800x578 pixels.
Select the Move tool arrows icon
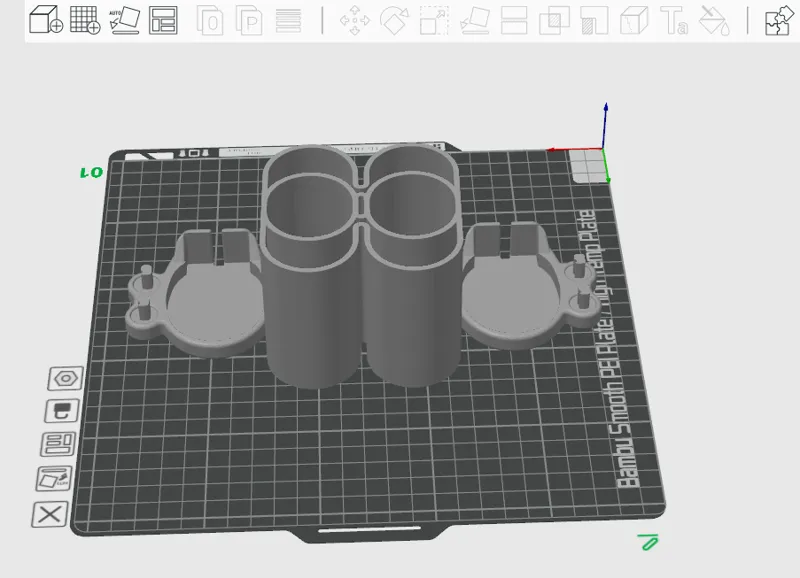355,21
